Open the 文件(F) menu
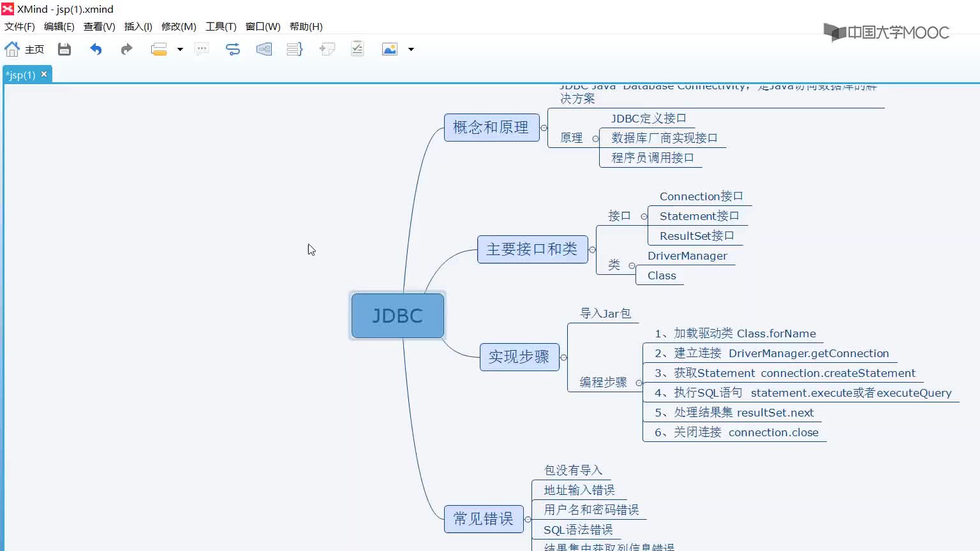The image size is (980, 551). [20, 26]
